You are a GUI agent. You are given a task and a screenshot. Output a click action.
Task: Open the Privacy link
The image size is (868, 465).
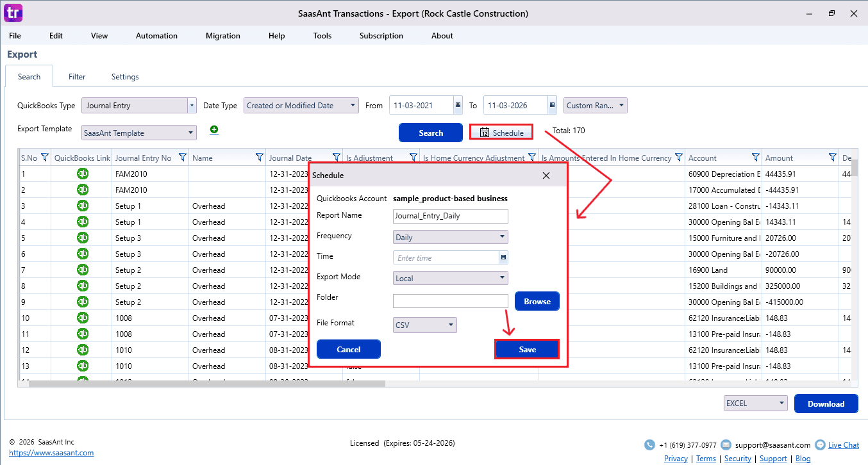(676, 459)
